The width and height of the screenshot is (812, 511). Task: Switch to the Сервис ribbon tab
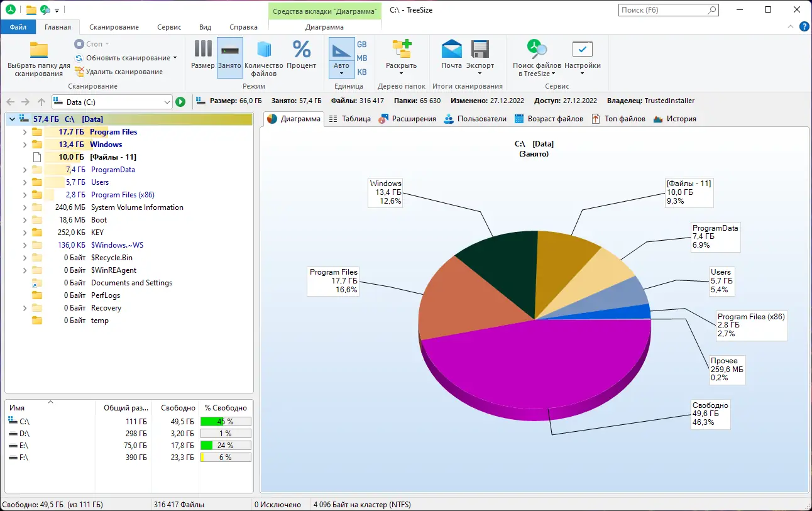click(x=169, y=27)
